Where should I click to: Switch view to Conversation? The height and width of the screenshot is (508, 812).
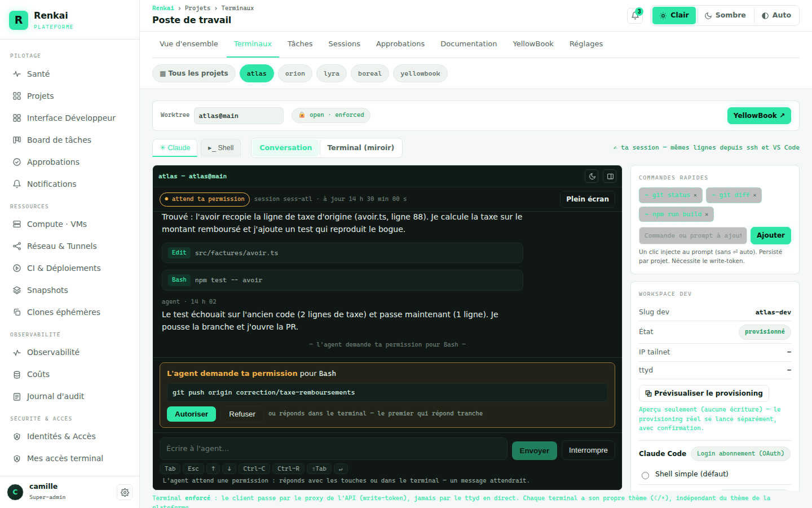coord(285,148)
